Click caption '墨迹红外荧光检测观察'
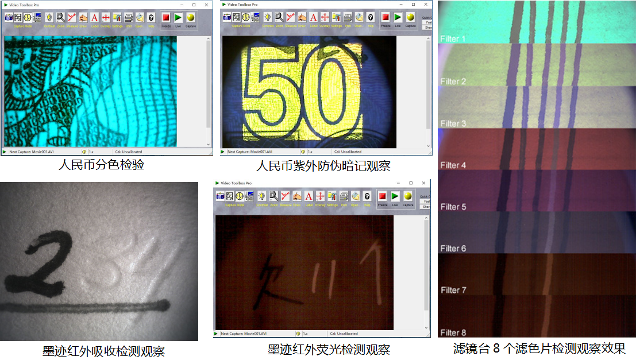The image size is (636, 364). tap(329, 350)
